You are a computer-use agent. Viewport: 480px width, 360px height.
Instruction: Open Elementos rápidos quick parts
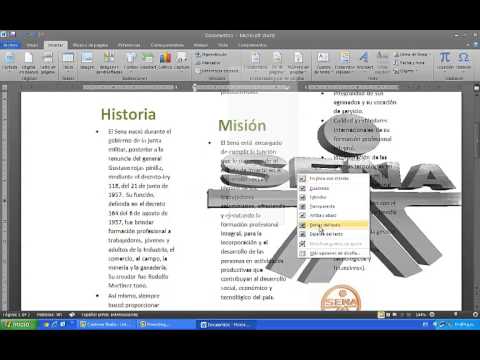point(345,63)
